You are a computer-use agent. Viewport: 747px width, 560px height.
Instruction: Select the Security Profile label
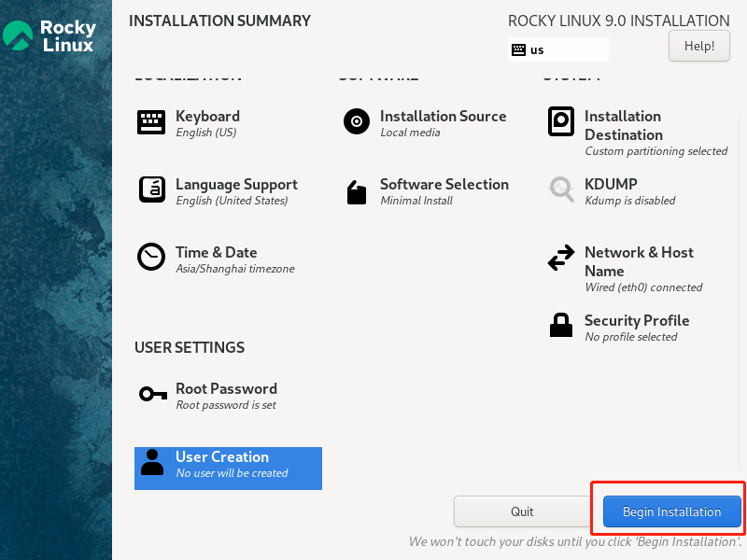click(637, 320)
